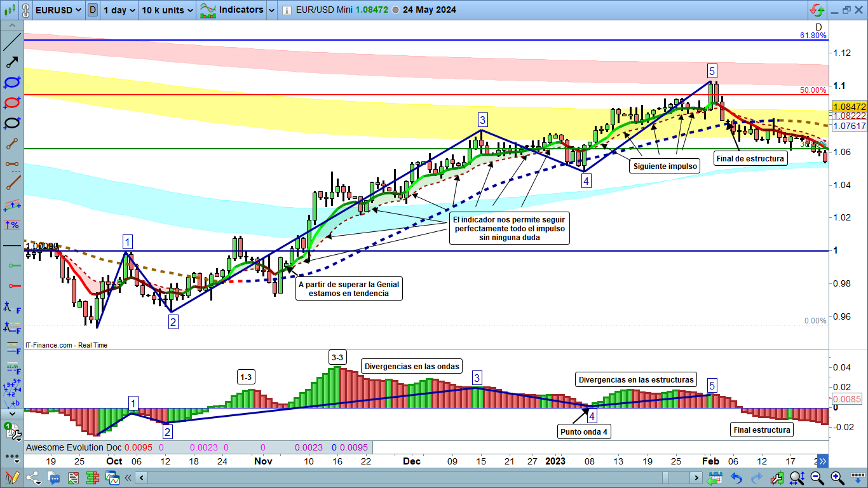Expand the arrow next to Indicators
Screen dimensions: 868x488
pyautogui.click(x=272, y=10)
